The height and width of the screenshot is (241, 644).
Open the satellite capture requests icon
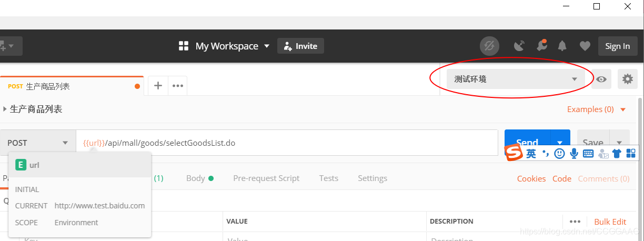coord(519,46)
